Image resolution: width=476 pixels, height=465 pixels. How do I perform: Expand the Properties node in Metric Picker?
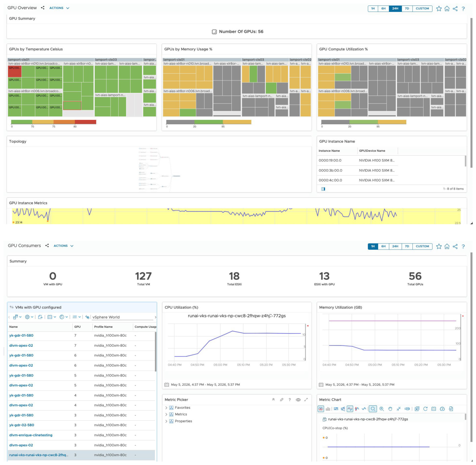point(166,421)
